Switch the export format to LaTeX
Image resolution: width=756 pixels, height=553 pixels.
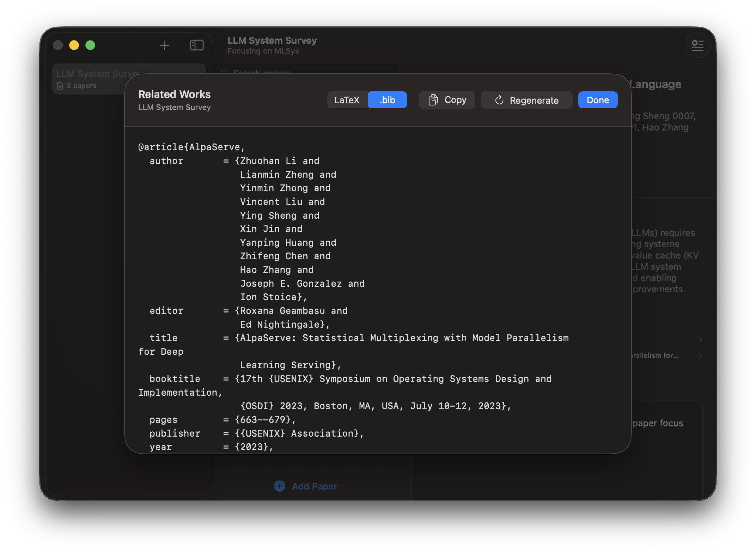(x=347, y=100)
